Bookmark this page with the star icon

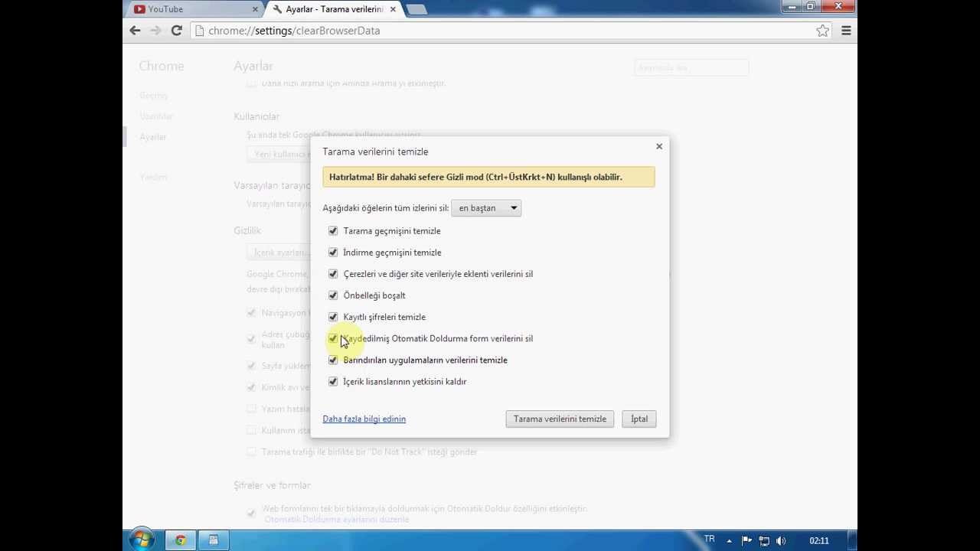tap(822, 31)
